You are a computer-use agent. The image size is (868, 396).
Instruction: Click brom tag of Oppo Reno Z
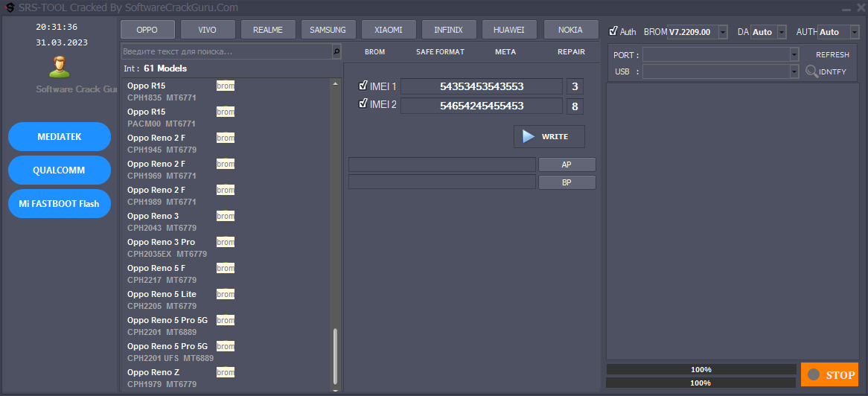[226, 371]
